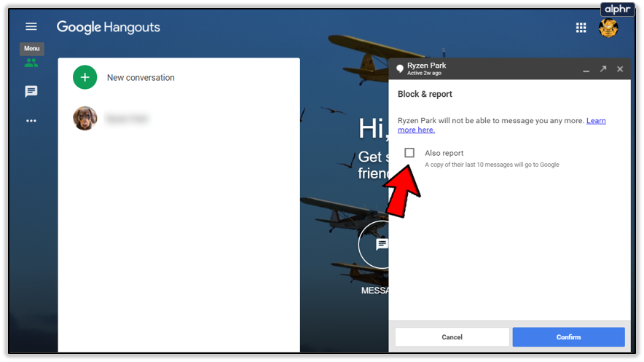Check the Also report checkbox
Image resolution: width=644 pixels, height=362 pixels.
click(409, 153)
